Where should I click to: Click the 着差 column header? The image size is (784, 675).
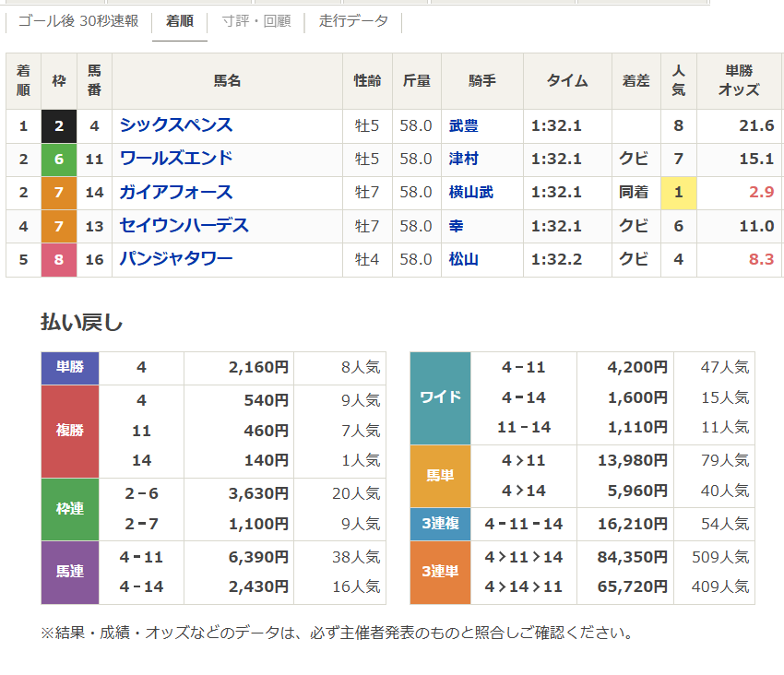(x=636, y=80)
